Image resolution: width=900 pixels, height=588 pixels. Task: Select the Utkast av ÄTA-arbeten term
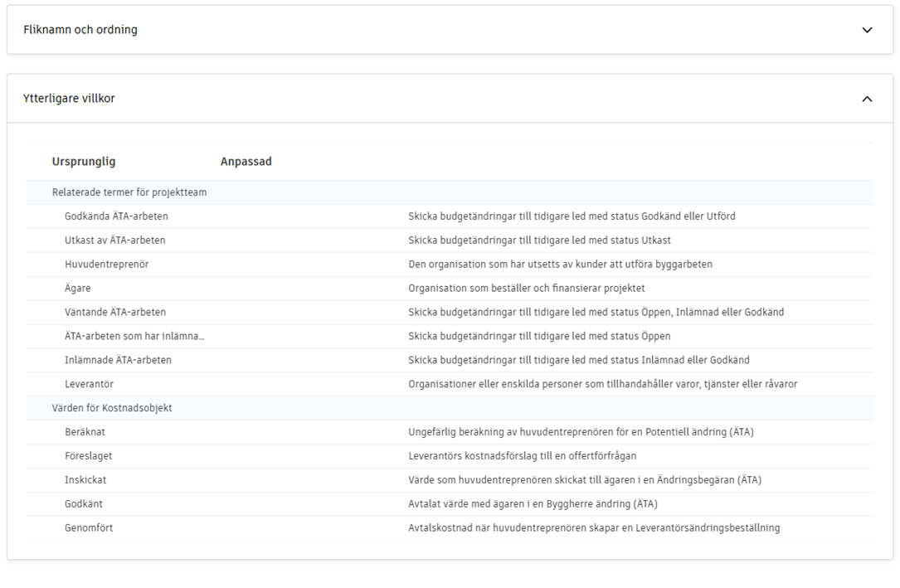point(115,241)
